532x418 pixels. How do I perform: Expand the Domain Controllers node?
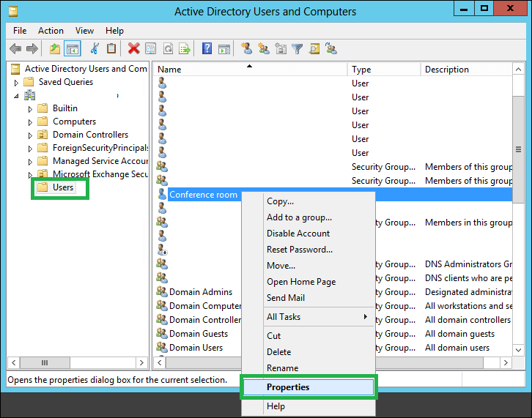pos(30,135)
